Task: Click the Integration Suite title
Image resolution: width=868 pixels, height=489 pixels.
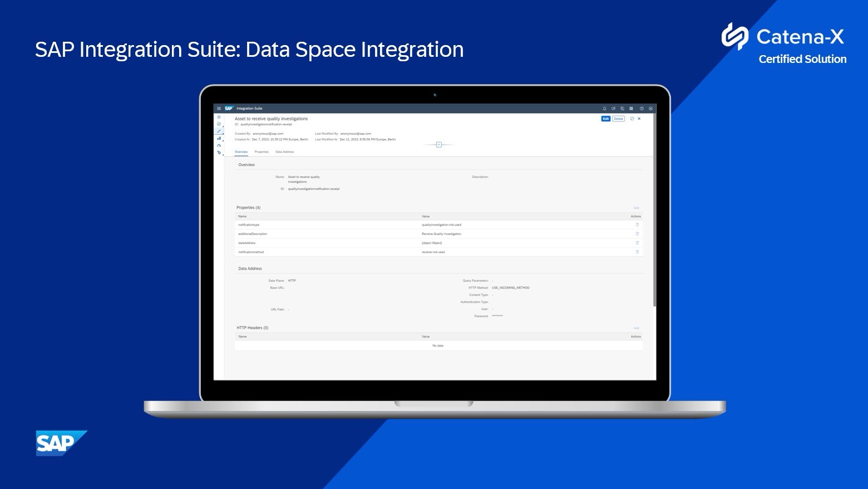Action: click(x=249, y=109)
